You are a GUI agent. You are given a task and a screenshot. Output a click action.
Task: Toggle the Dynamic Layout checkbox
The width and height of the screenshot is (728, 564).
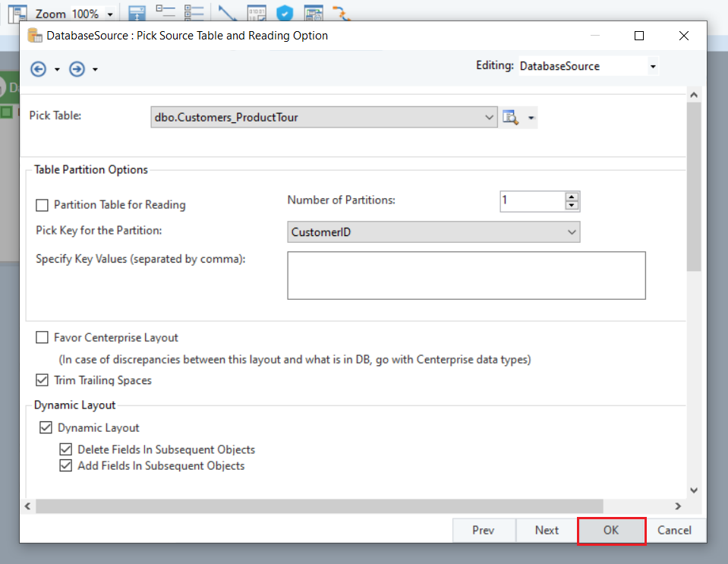coord(46,427)
